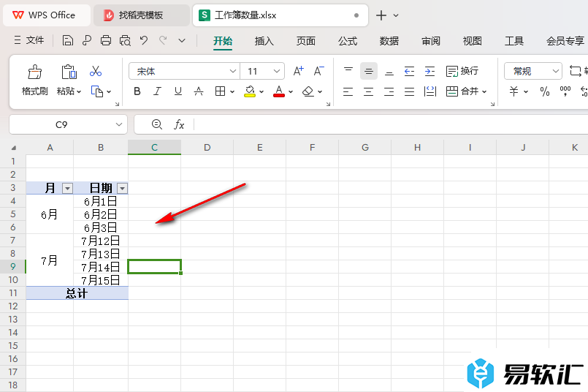
Task: Click the Redo arrow
Action: [163, 39]
